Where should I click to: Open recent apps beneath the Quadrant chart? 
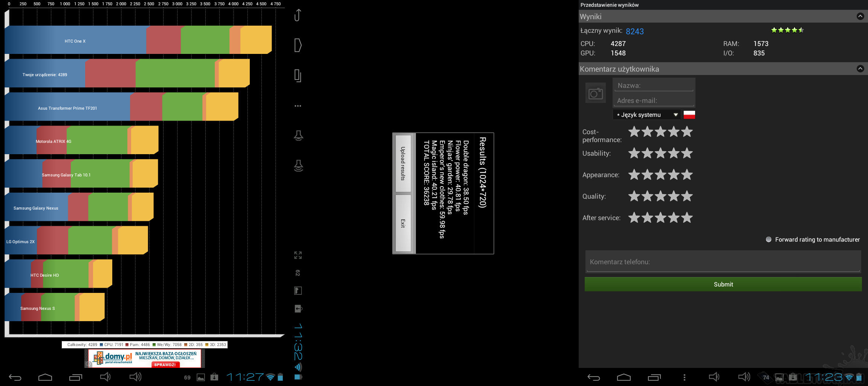click(75, 377)
